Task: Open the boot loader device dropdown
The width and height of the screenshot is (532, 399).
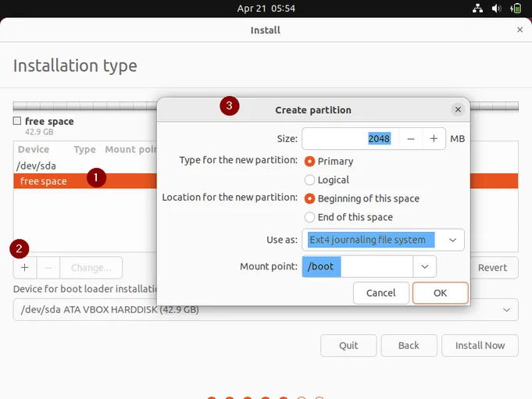Action: tap(266, 309)
